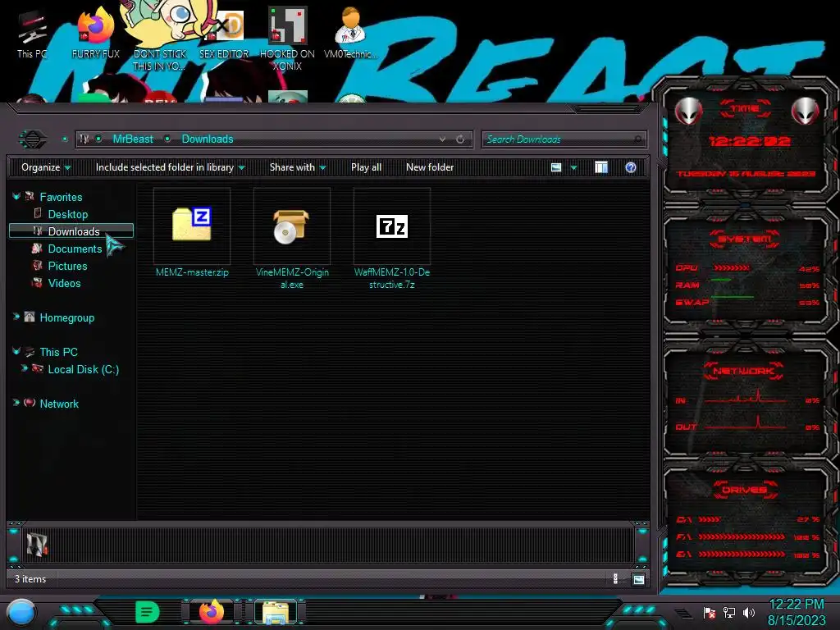Viewport: 840px width, 630px height.
Task: Open the FURRY FUX Firefox shortcut
Action: pyautogui.click(x=95, y=33)
